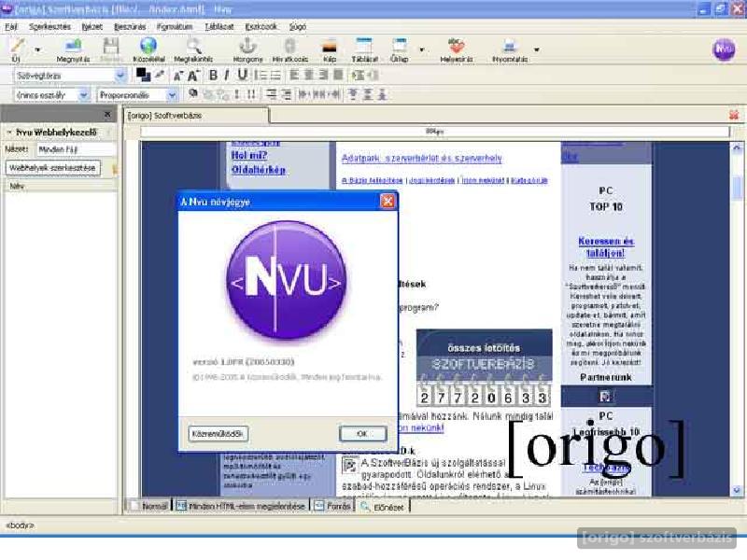Click the Név column header

click(60, 186)
